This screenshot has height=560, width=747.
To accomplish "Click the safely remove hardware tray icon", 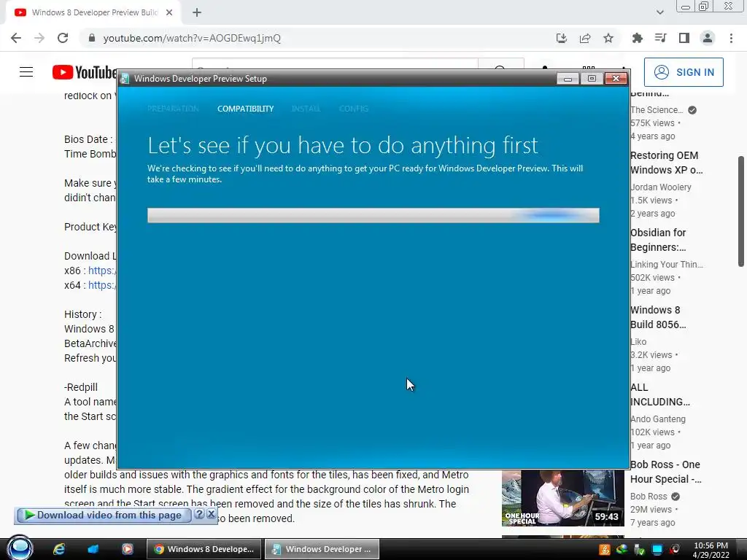I will (x=639, y=550).
